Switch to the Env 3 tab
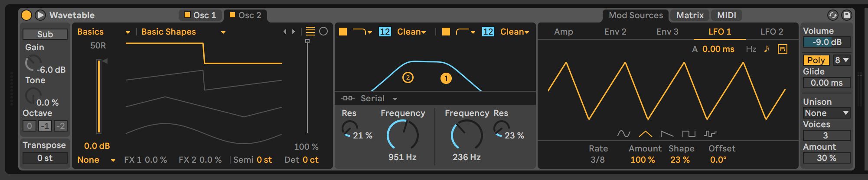The image size is (868, 180). tap(667, 32)
